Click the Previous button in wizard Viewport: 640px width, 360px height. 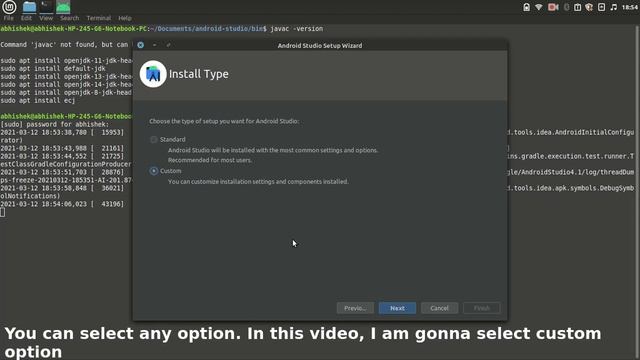[x=355, y=308]
